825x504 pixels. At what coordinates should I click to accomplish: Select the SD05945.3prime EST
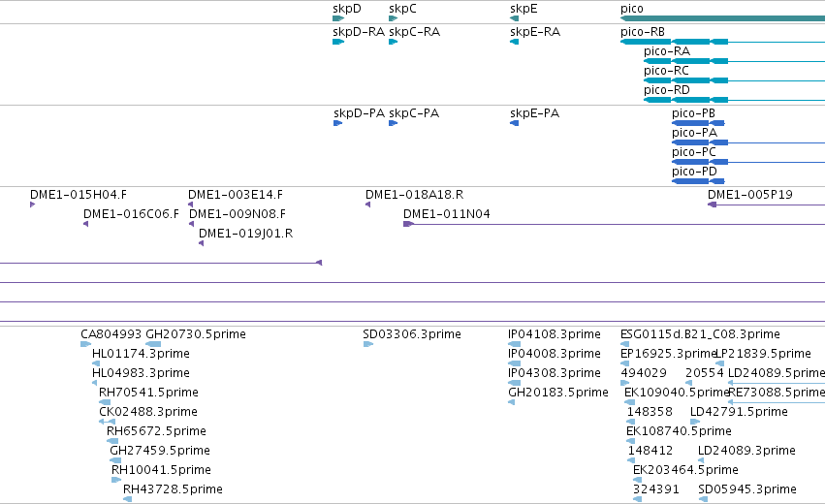pos(703,499)
